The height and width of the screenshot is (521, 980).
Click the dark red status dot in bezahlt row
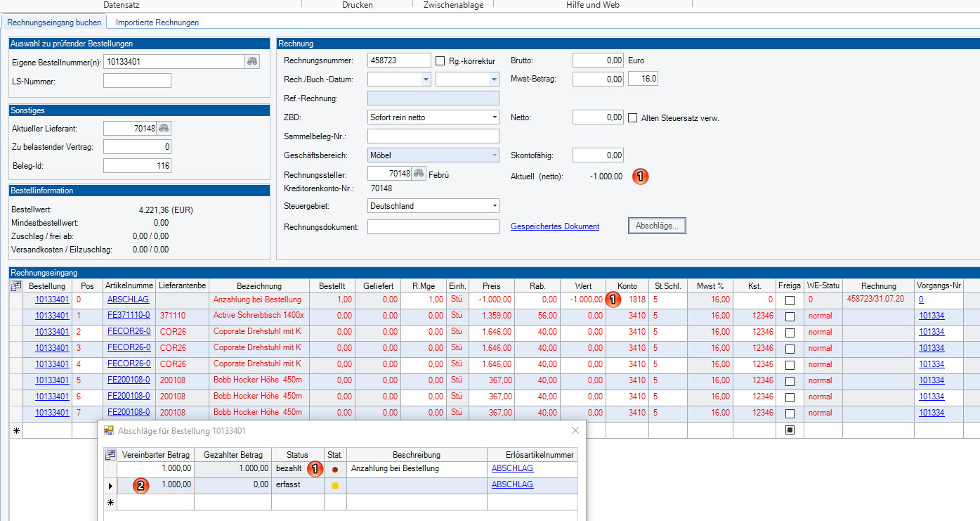(x=335, y=469)
